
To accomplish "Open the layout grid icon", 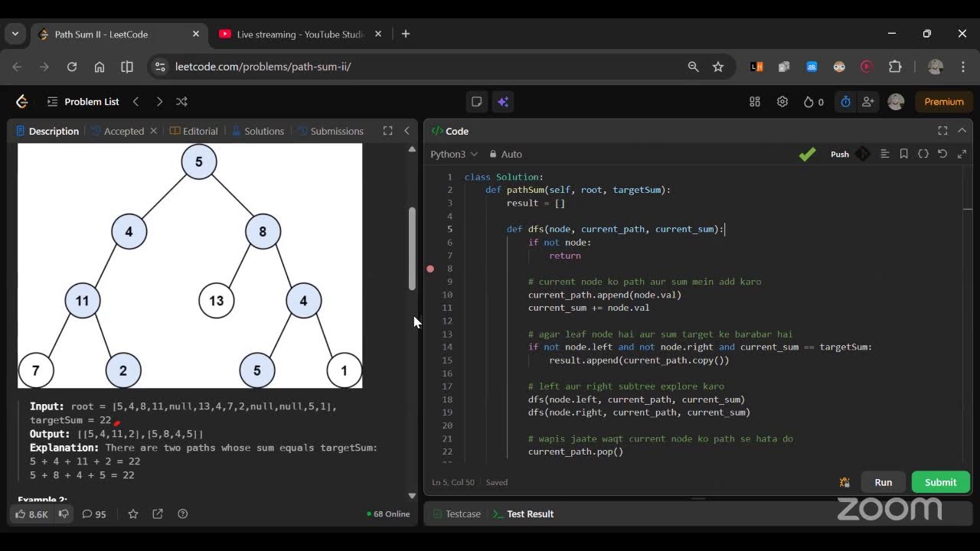I will 755,102.
